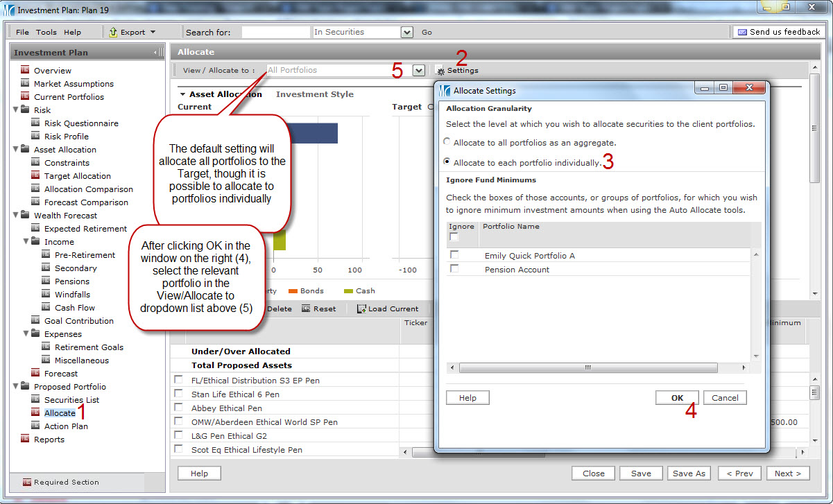Click the Export toolbar icon
The width and height of the screenshot is (833, 504).
(114, 32)
